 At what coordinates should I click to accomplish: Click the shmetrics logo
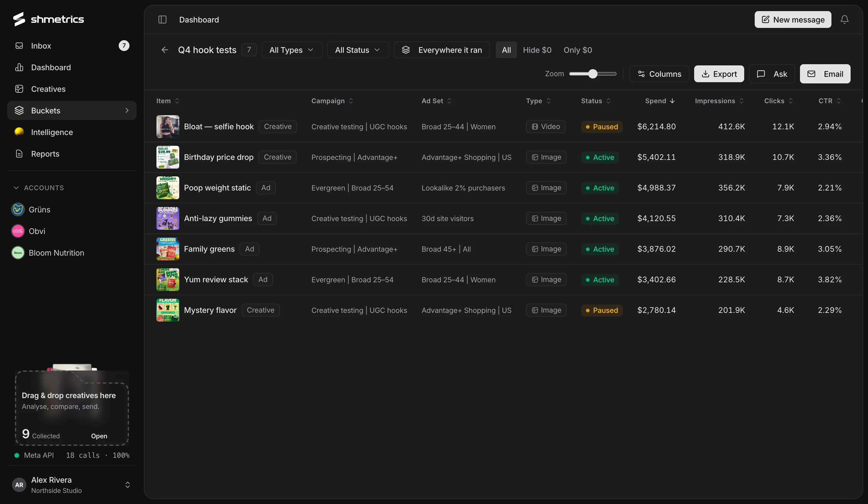tap(49, 19)
